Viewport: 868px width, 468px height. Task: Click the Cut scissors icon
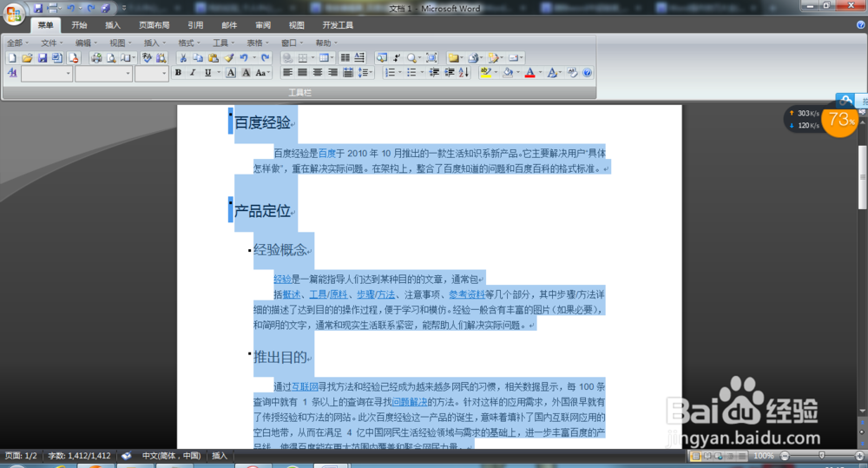183,57
